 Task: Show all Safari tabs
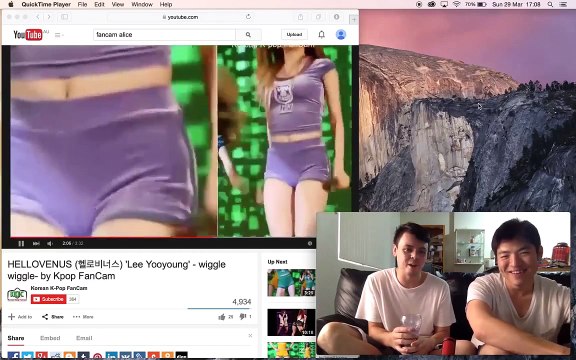(x=318, y=17)
